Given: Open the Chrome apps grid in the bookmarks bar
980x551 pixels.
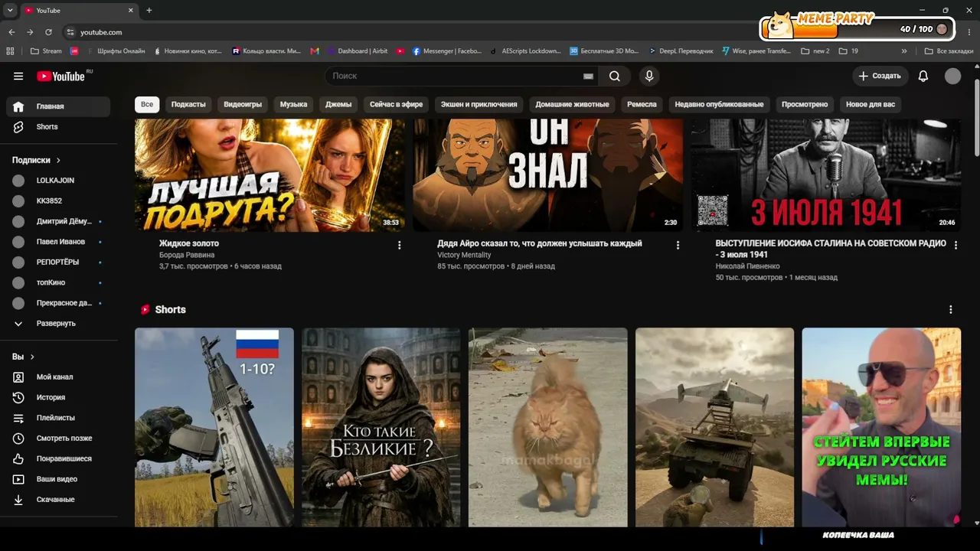Looking at the screenshot, I should click(x=10, y=51).
